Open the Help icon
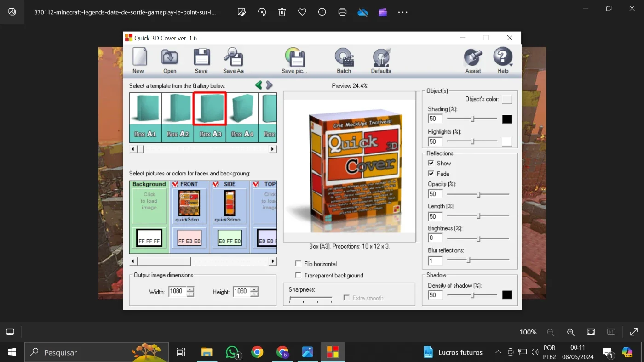 (x=503, y=61)
